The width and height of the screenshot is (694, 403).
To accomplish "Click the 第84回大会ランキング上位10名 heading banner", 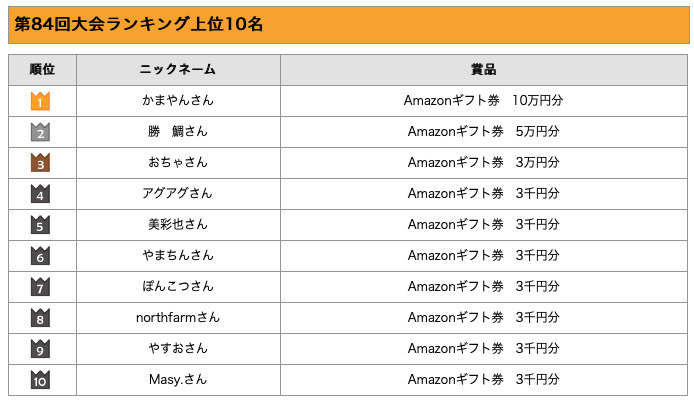I will pos(139,24).
